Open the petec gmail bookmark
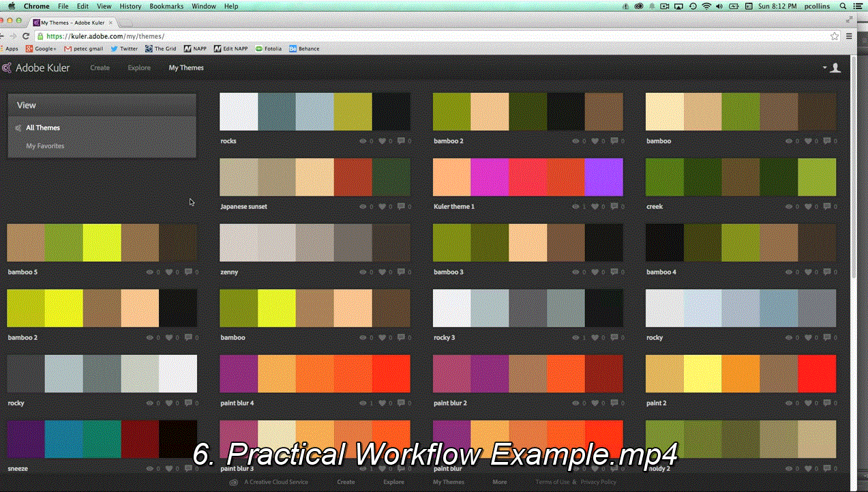Screen dimensions: 868x492 point(84,48)
